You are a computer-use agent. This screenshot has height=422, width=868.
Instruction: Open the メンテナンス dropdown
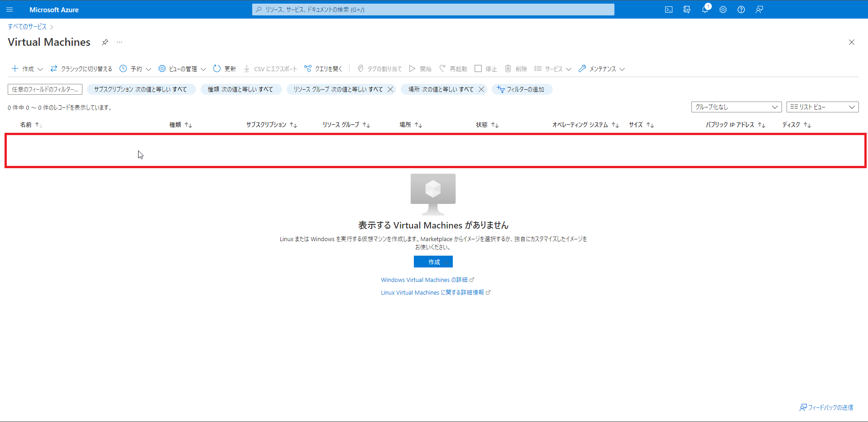tap(602, 69)
